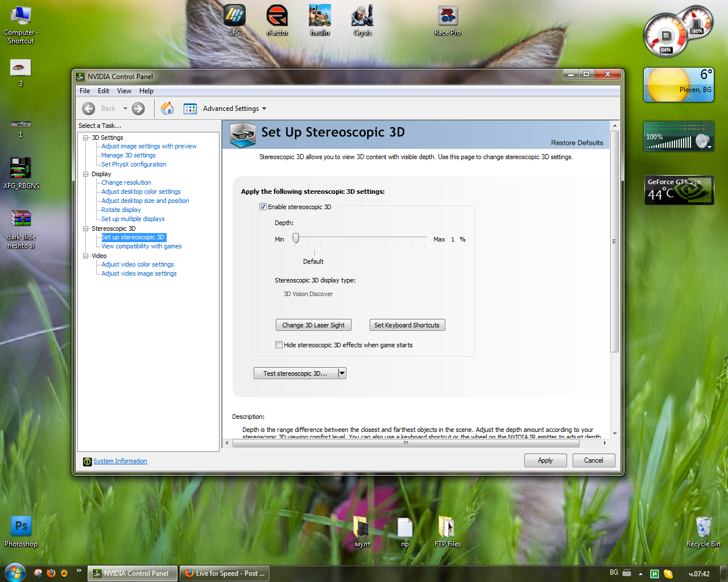Select the dark slide neshto si archive icon
The height and width of the screenshot is (582, 728).
tap(21, 229)
